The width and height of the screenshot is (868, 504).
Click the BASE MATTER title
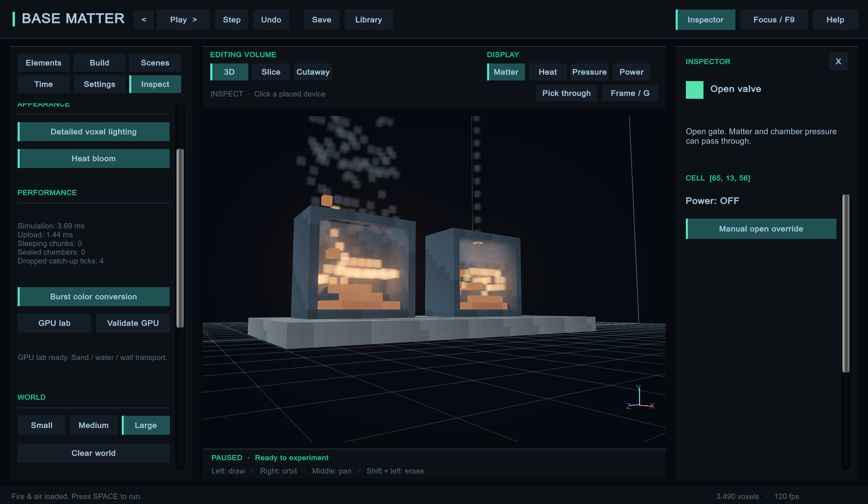(73, 19)
